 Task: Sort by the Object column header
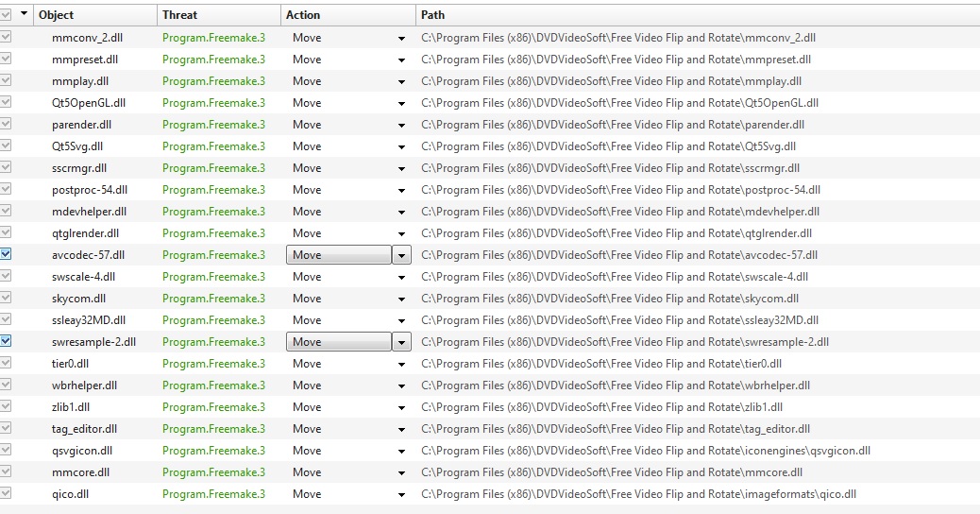[94, 15]
